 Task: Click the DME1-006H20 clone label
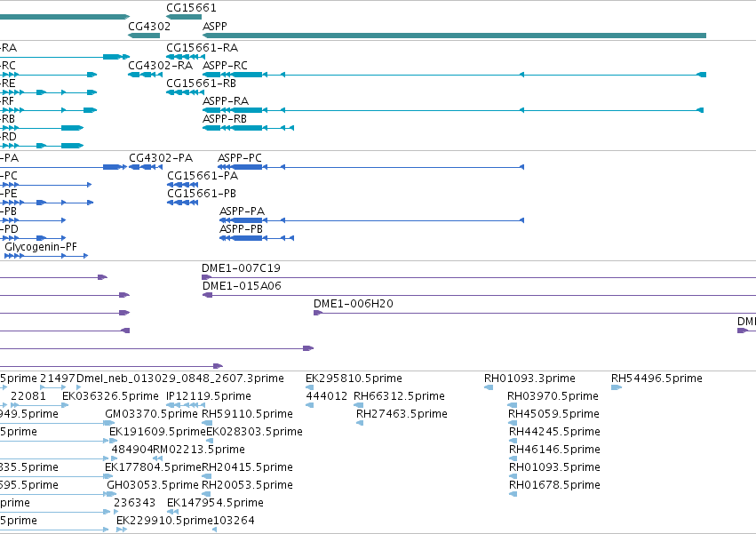pos(354,304)
